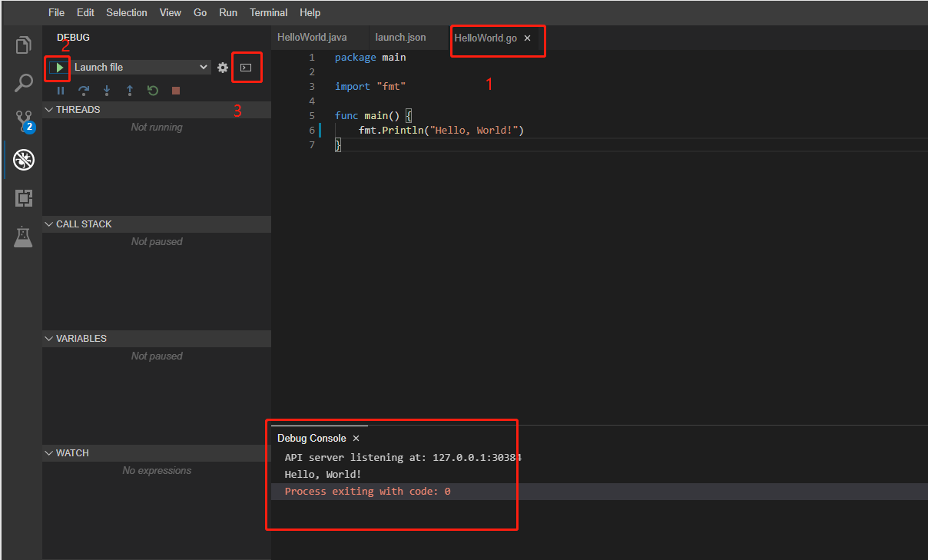This screenshot has height=560, width=928.
Task: Collapse the VARIABLES section
Action: (157, 339)
